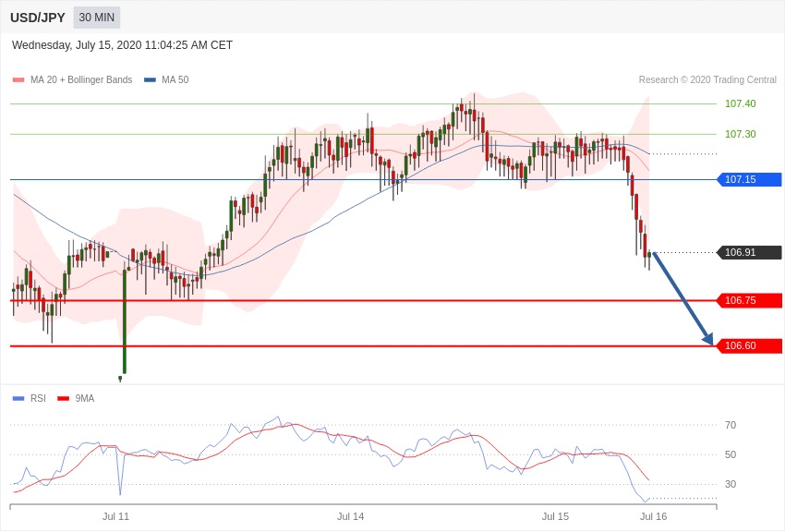
Task: Click the Jul 14 date axis label
Action: click(350, 516)
